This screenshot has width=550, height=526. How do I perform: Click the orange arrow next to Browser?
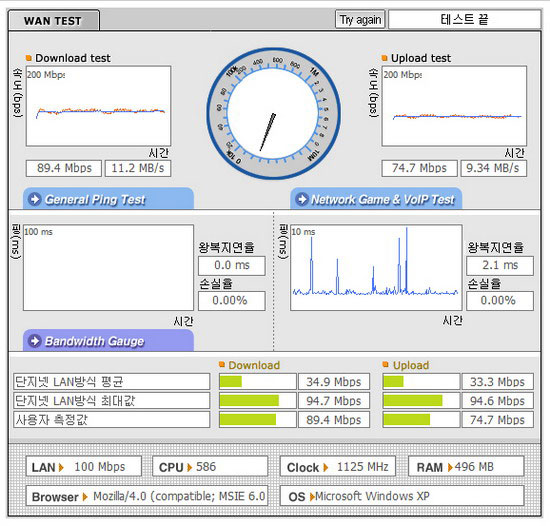[x=85, y=497]
